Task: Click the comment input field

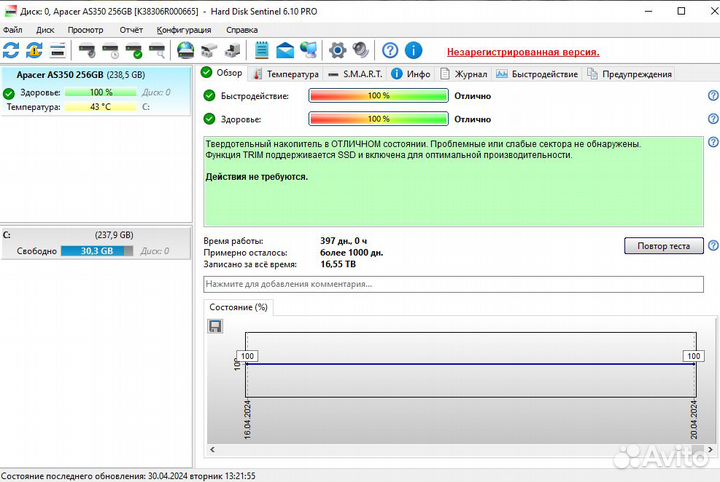Action: click(x=453, y=284)
